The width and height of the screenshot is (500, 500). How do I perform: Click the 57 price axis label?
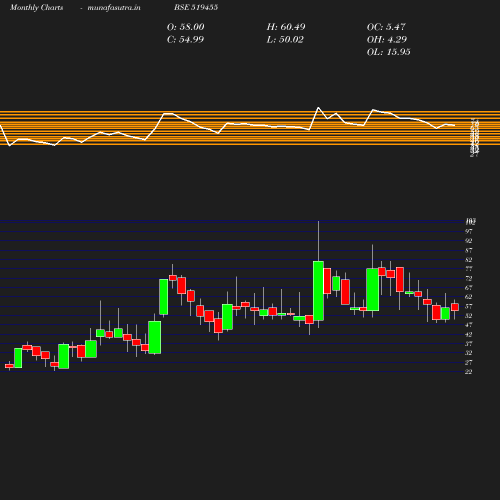pyautogui.click(x=469, y=306)
